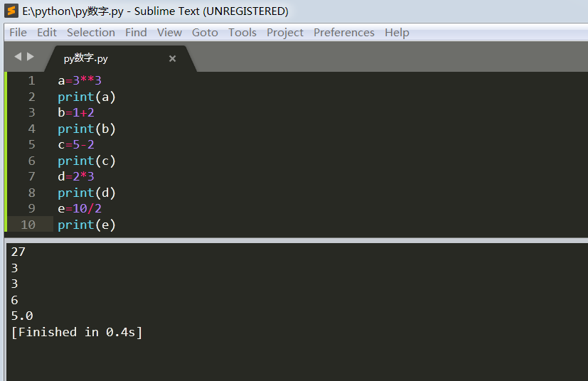Viewport: 588px width, 381px height.
Task: Select the py数字.py tab
Action: coord(120,58)
